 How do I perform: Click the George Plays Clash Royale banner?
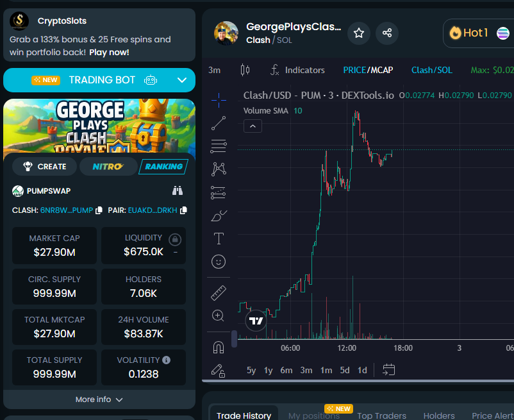tap(99, 126)
